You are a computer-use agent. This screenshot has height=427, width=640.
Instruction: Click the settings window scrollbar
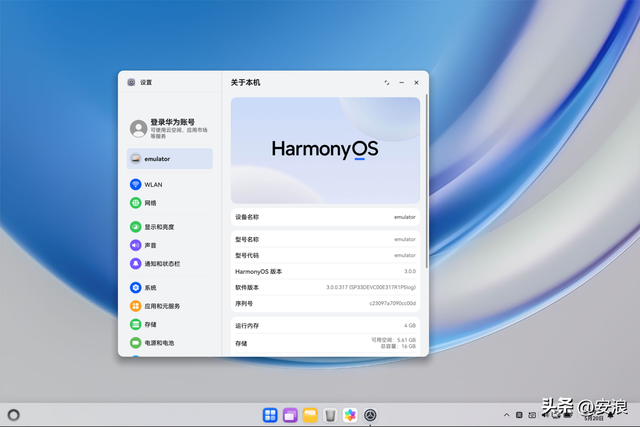point(427,181)
